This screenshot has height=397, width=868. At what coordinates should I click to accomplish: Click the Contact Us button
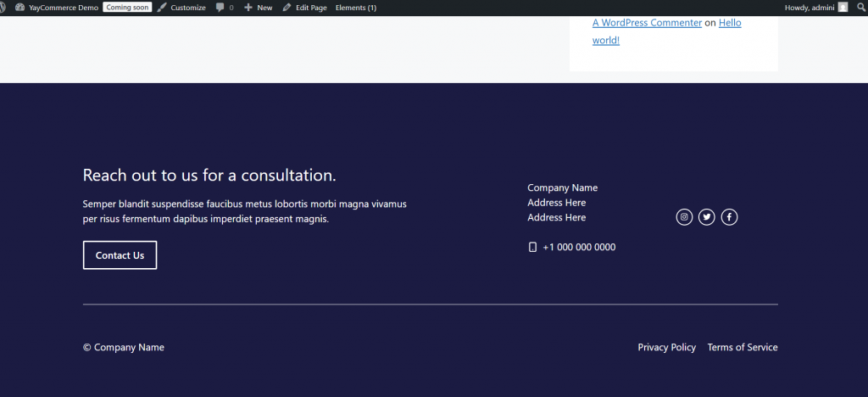click(x=120, y=255)
